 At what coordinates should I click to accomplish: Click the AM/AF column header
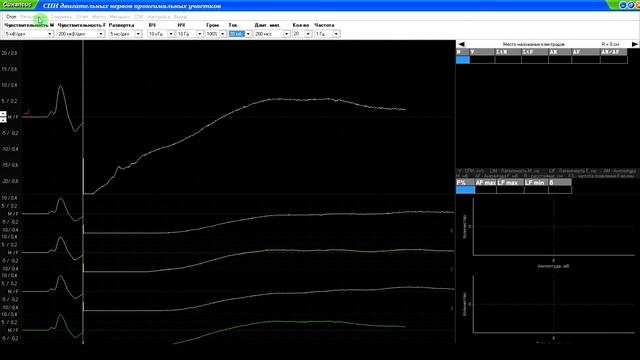coord(613,52)
